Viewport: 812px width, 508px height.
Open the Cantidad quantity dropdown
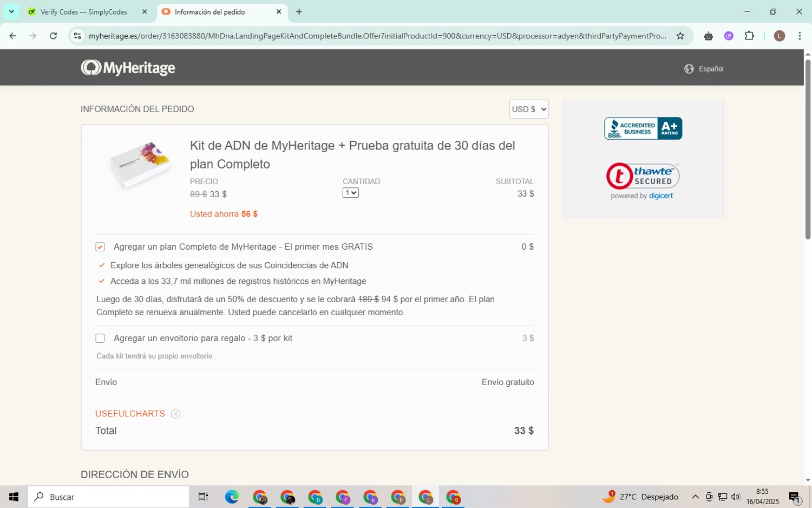coord(351,193)
